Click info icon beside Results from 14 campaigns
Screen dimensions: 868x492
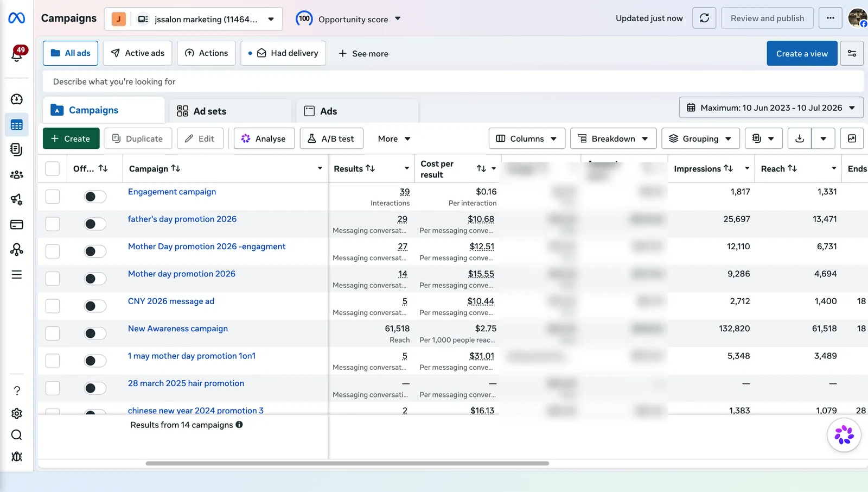[x=239, y=425]
